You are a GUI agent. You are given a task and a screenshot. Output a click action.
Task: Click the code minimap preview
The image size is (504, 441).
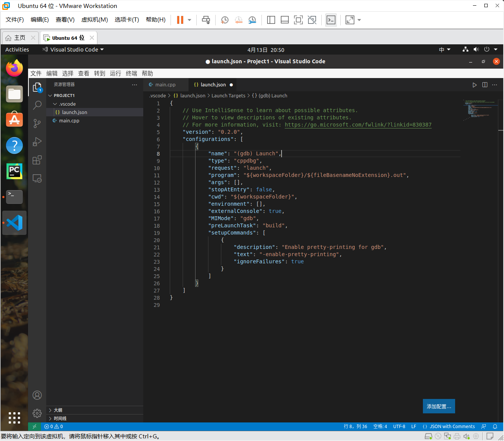[x=479, y=110]
